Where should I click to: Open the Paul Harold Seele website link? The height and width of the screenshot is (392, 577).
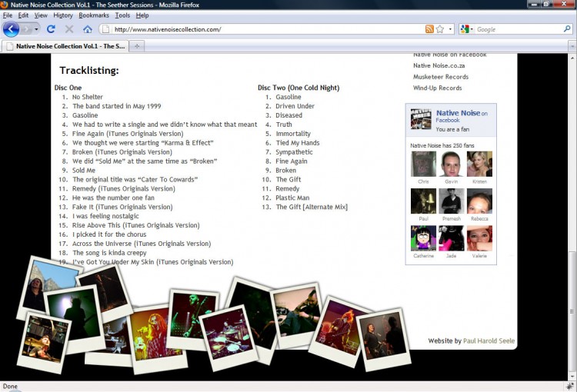pos(489,341)
